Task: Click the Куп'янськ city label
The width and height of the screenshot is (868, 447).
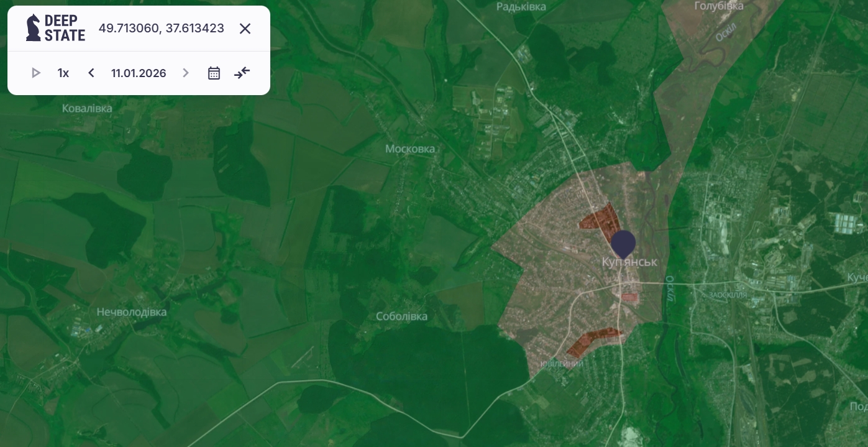Action: click(x=629, y=262)
